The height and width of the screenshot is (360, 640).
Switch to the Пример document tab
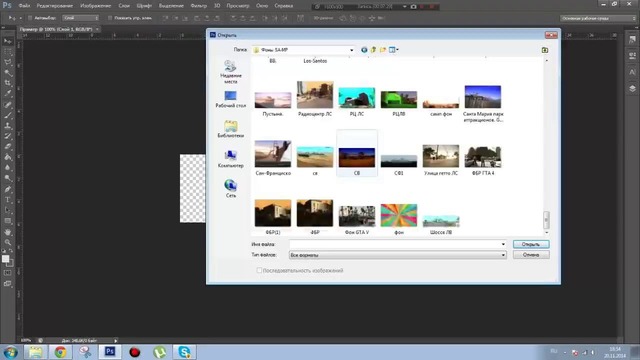tap(56, 29)
